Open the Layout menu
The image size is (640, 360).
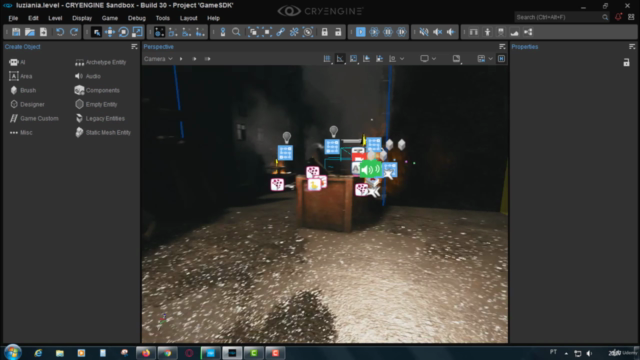tap(188, 18)
